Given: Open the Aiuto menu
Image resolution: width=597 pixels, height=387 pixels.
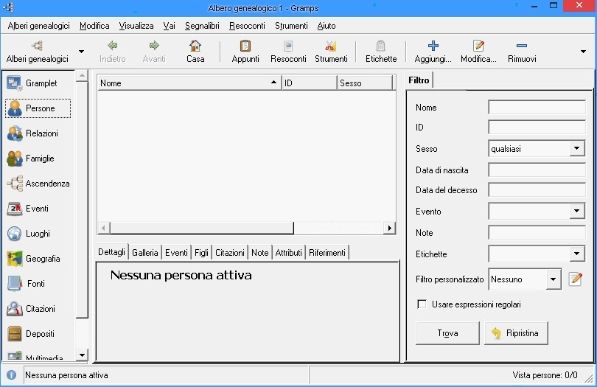Looking at the screenshot, I should 326,26.
